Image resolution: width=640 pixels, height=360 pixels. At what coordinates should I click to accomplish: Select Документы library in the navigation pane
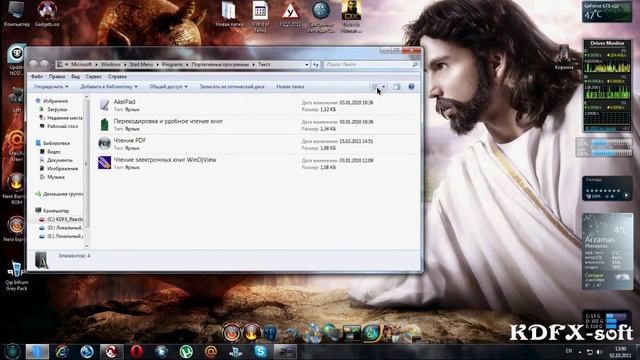point(60,160)
